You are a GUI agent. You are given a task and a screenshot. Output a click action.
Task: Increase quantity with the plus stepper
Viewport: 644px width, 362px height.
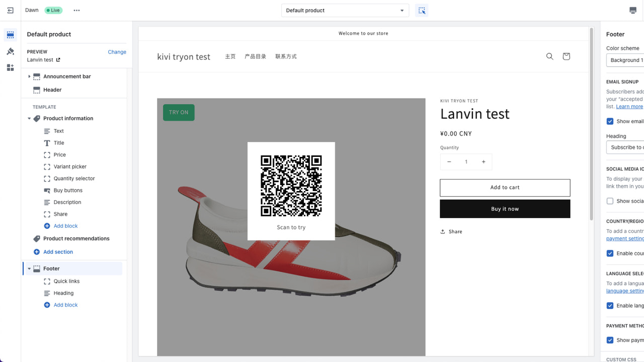pos(483,161)
